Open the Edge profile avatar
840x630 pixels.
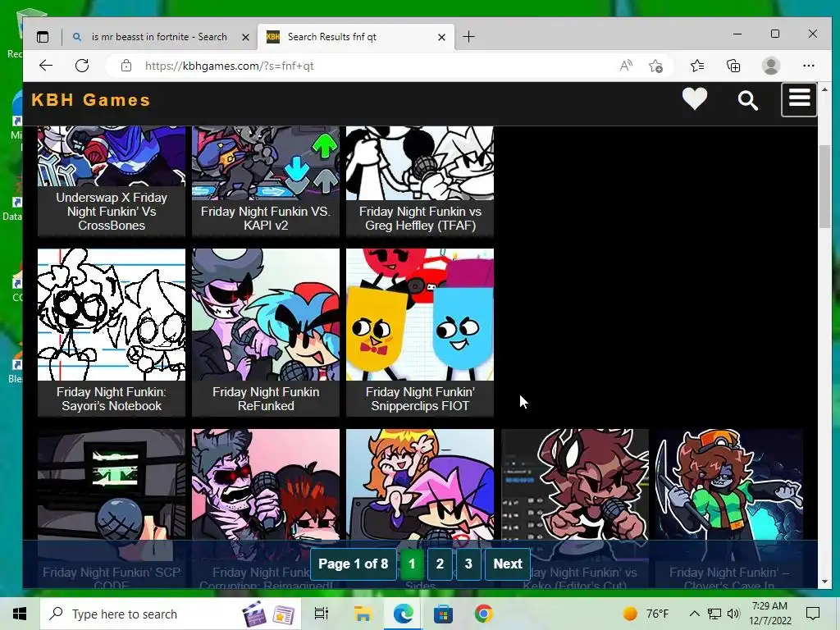click(x=771, y=66)
